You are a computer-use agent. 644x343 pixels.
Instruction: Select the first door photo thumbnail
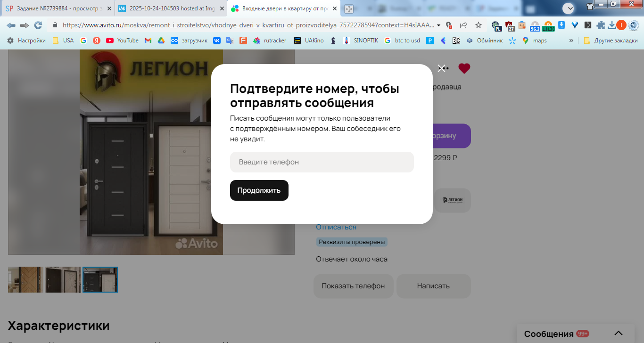25,280
